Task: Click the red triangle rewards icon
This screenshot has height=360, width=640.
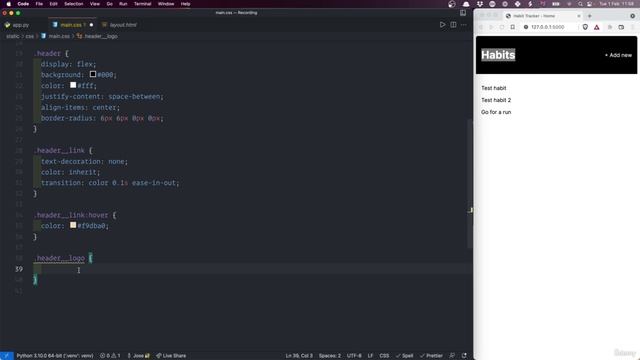Action: coord(597,27)
